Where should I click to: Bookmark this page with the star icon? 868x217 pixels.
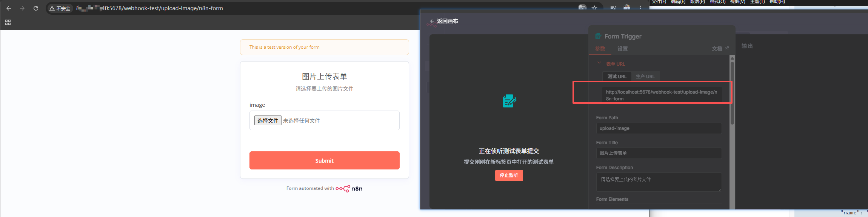[x=594, y=8]
